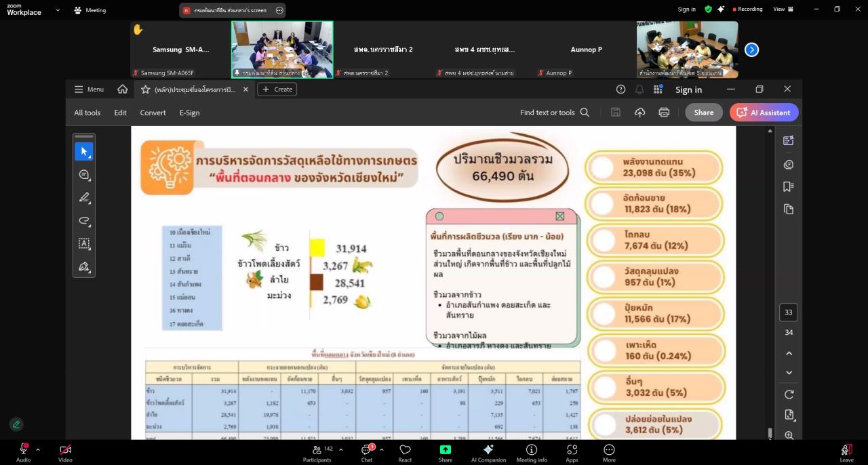868x465 pixels.
Task: Click the Share button in Acrobat
Action: point(703,113)
